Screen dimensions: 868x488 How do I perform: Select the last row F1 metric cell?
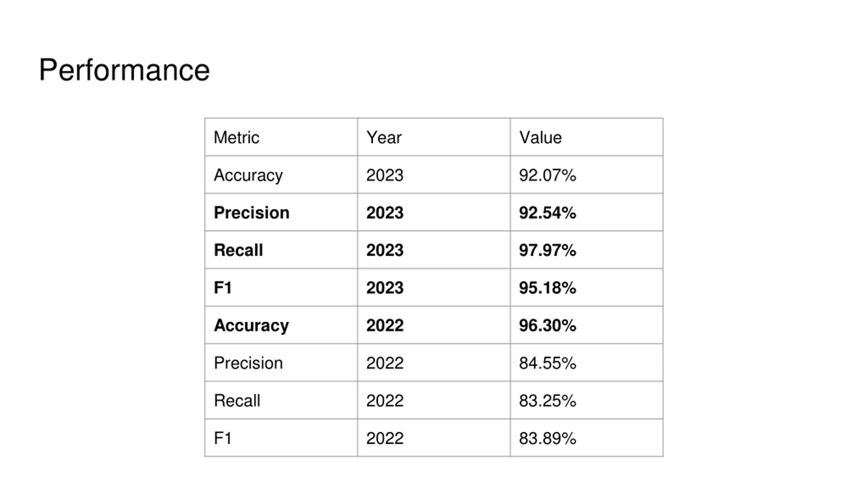pyautogui.click(x=281, y=438)
